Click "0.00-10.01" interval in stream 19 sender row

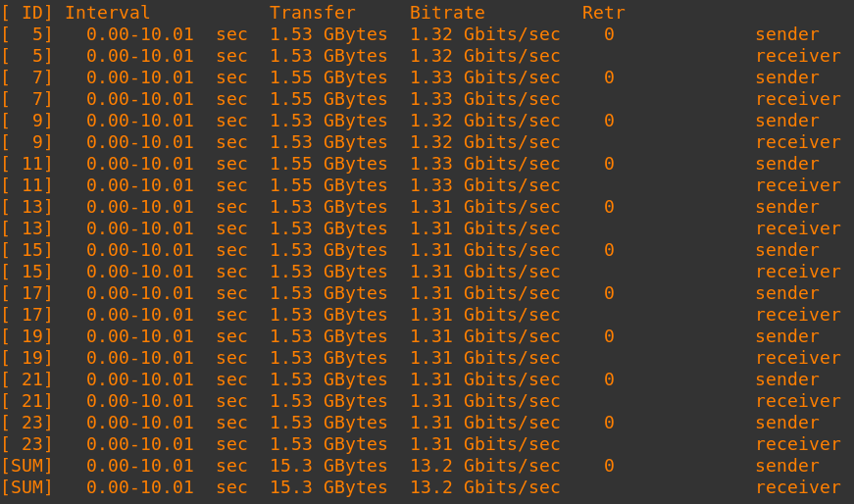pos(140,336)
